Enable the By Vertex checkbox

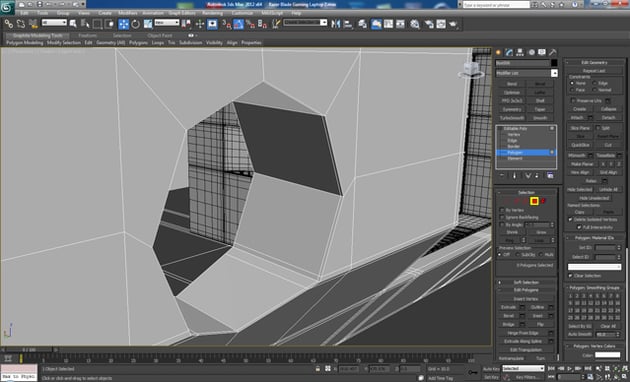(502, 210)
